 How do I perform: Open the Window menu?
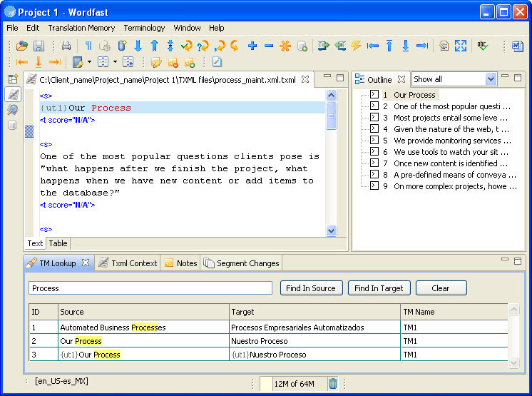(187, 28)
